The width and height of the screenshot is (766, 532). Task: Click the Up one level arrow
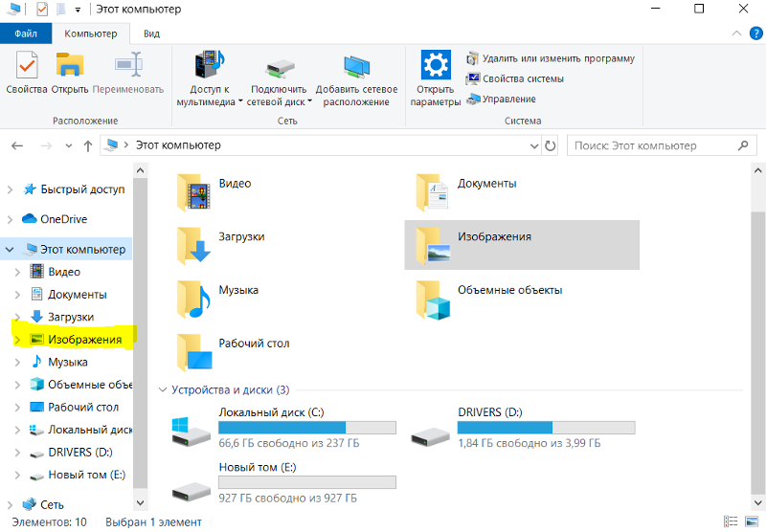[x=88, y=145]
